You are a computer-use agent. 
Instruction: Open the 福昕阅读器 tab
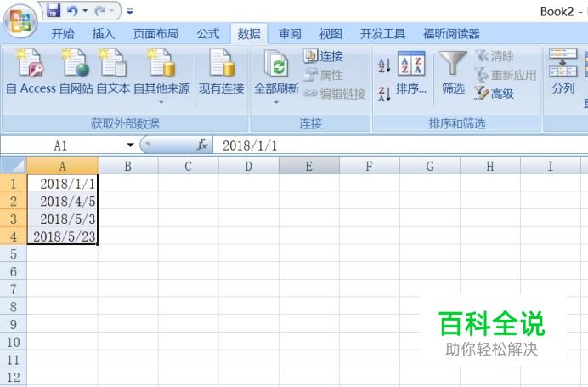tap(451, 34)
